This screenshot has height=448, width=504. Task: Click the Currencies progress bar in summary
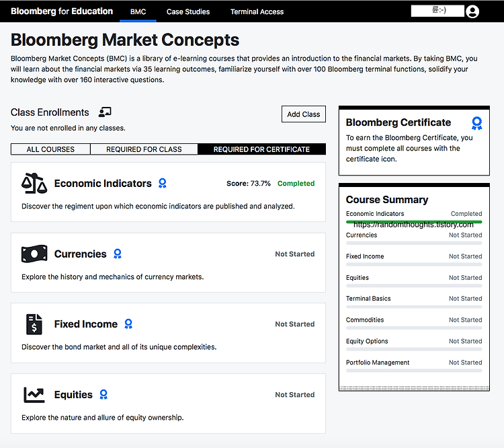click(x=414, y=244)
